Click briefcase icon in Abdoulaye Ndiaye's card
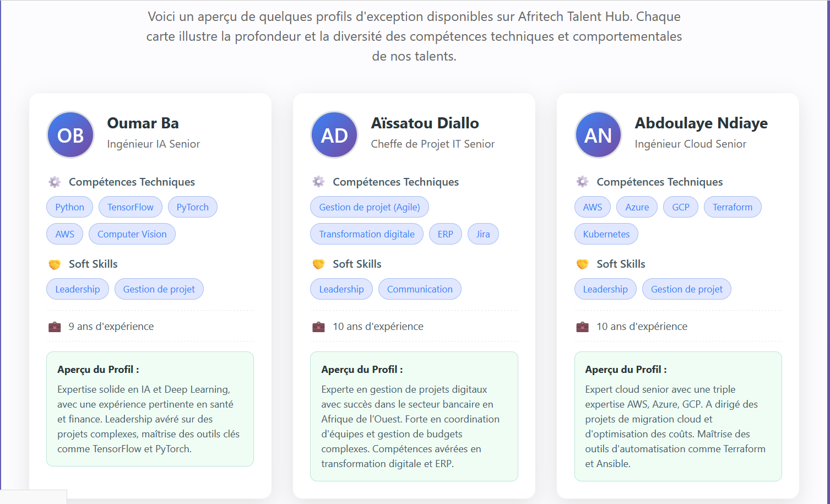This screenshot has width=830, height=504. pyautogui.click(x=582, y=327)
